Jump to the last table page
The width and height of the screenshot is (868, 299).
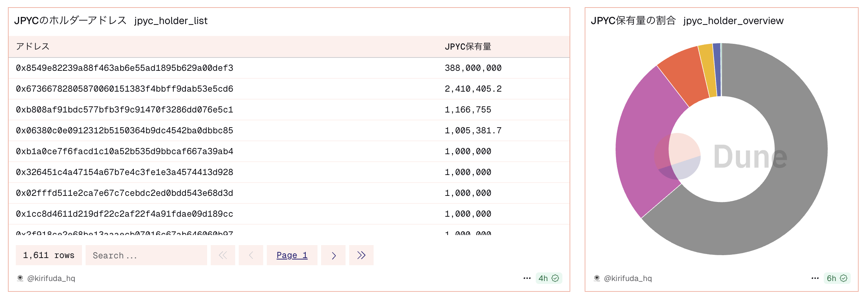click(x=361, y=255)
